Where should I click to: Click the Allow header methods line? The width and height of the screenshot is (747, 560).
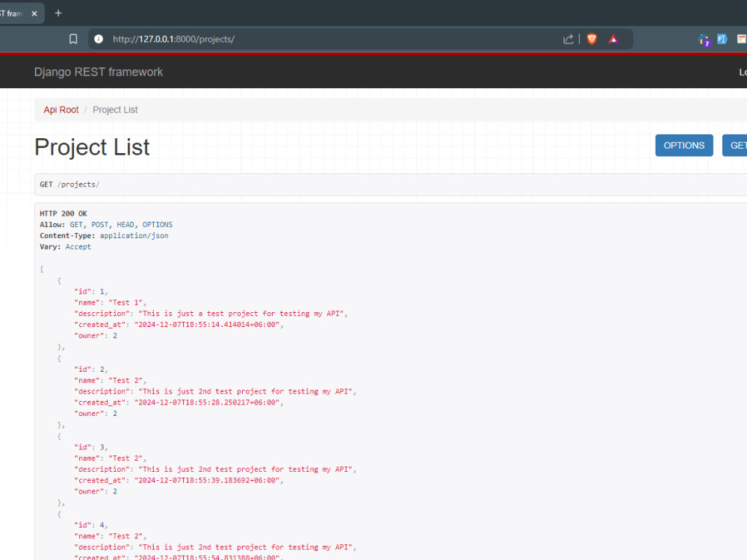pyautogui.click(x=106, y=224)
